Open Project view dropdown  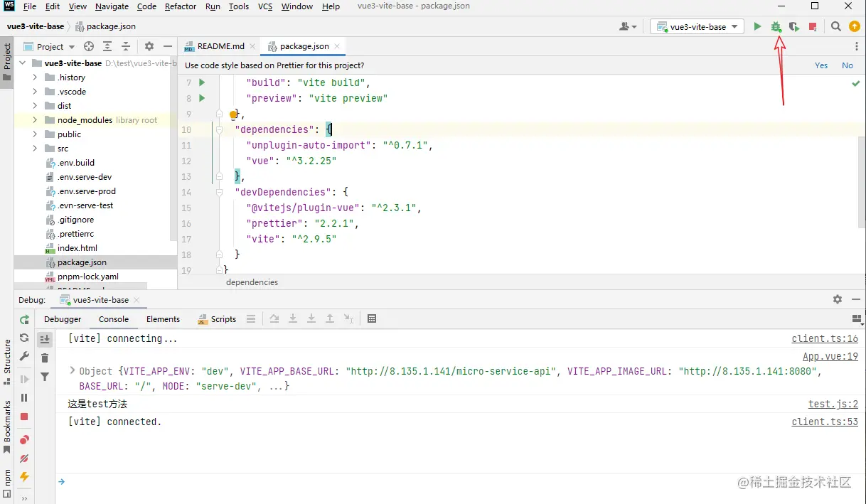click(50, 46)
